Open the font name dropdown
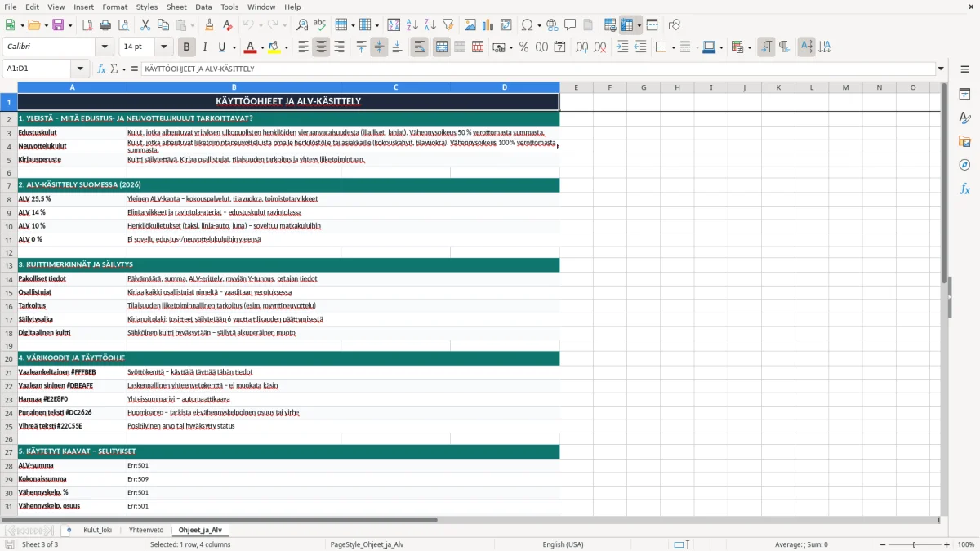980x551 pixels. [x=105, y=47]
